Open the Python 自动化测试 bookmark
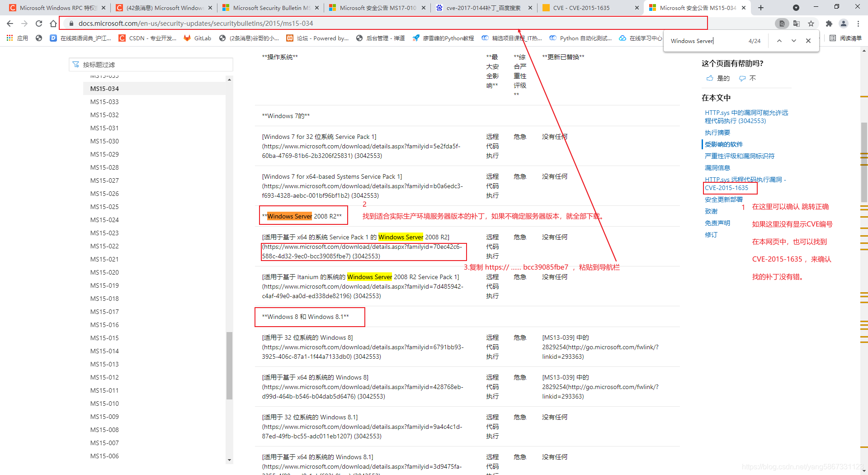The width and height of the screenshot is (868, 475). (x=580, y=38)
